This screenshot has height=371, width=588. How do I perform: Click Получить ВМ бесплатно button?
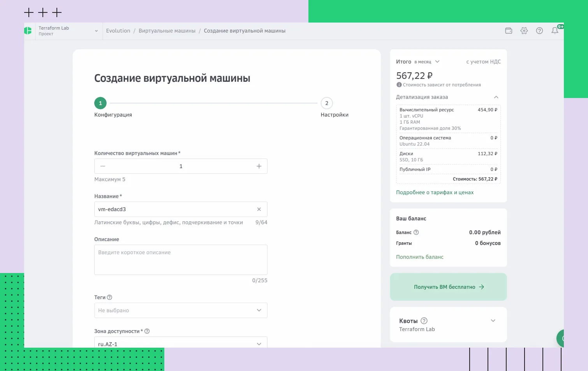[448, 287]
